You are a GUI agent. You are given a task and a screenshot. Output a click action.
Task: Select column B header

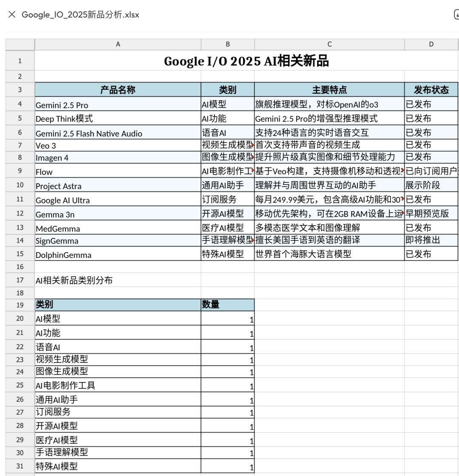228,44
